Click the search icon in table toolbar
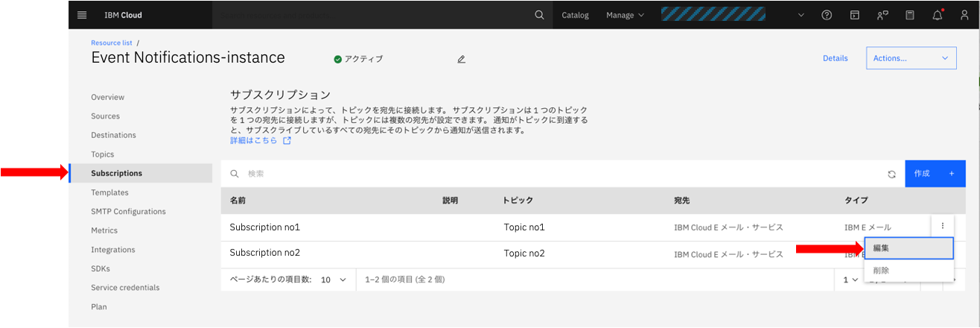The height and width of the screenshot is (328, 980). pyautogui.click(x=235, y=174)
